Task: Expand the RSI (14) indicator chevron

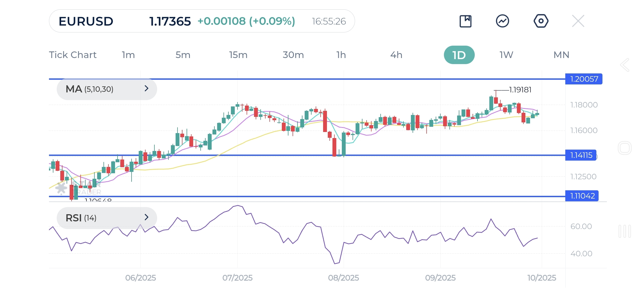Action: (146, 218)
